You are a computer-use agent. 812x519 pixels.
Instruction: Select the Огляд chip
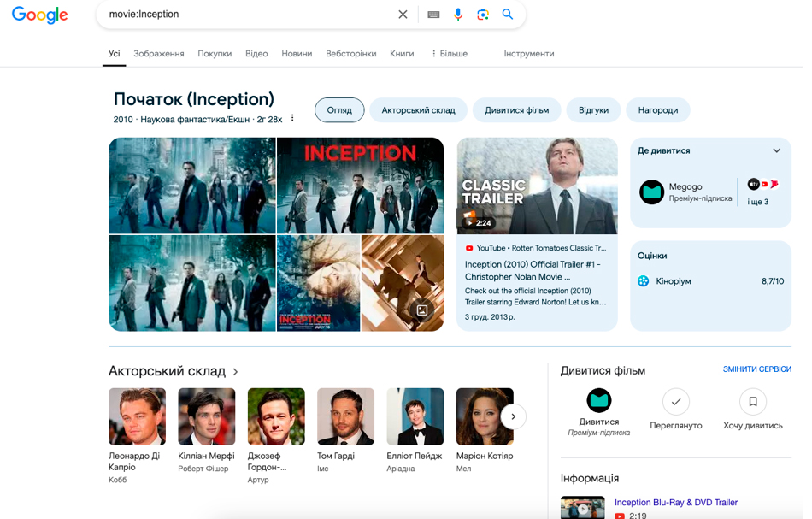(339, 110)
